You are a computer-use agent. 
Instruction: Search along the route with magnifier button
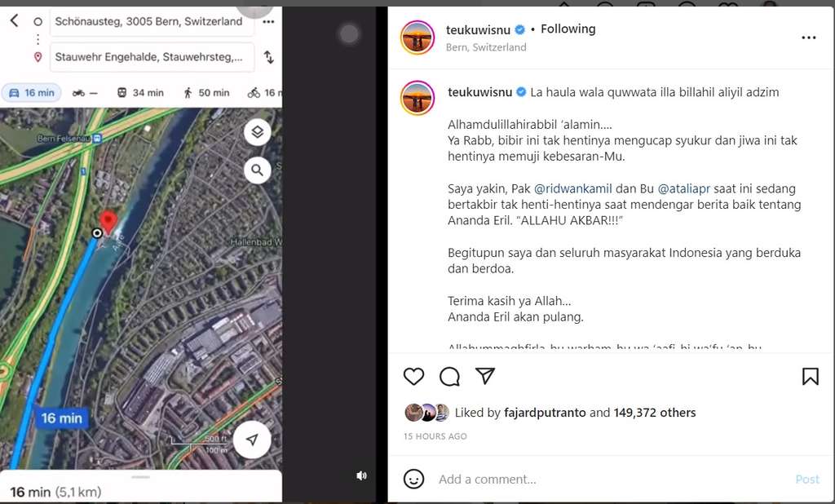[x=257, y=170]
